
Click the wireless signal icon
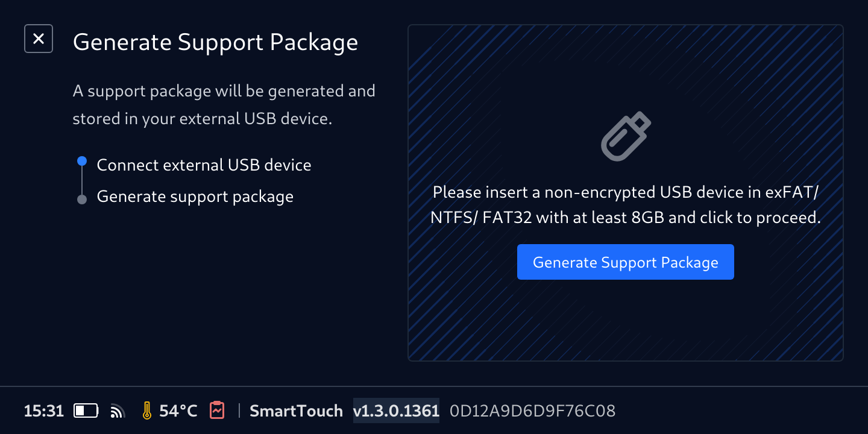[118, 411]
